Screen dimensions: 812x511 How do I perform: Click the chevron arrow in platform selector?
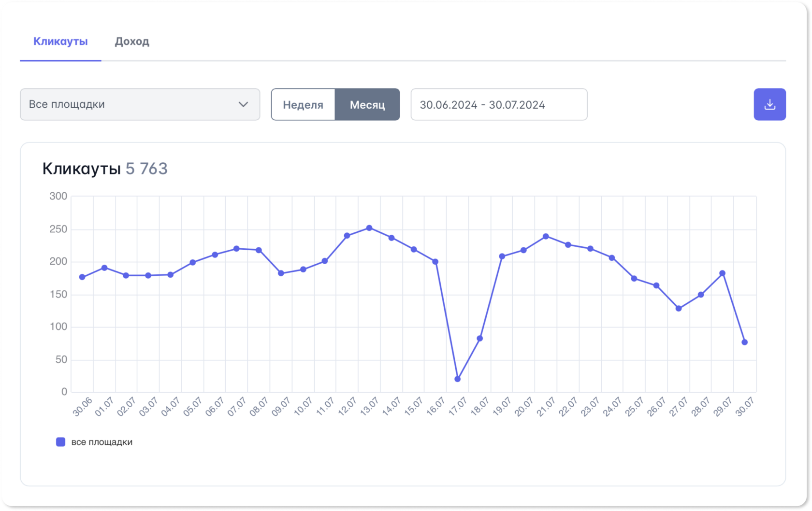pyautogui.click(x=243, y=104)
